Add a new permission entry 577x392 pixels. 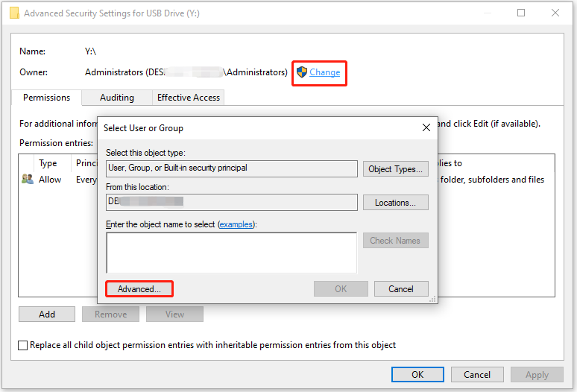pos(47,314)
